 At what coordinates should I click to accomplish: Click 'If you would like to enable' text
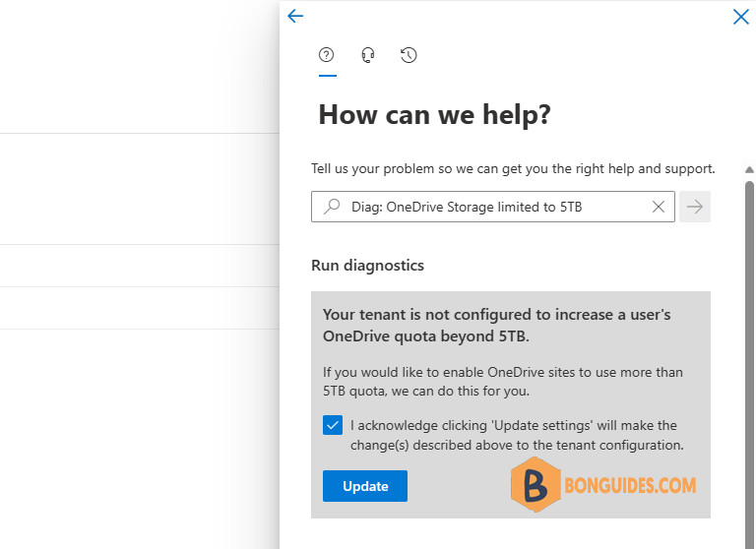coord(503,382)
